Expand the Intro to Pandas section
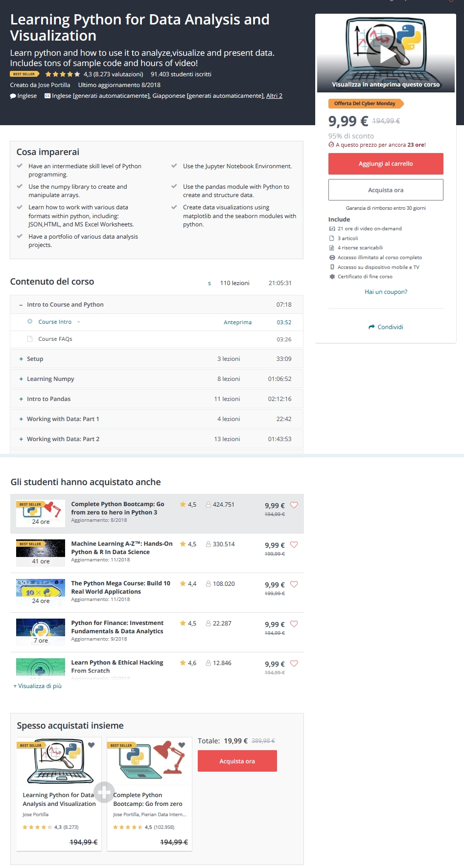The width and height of the screenshot is (464, 868). [x=21, y=399]
